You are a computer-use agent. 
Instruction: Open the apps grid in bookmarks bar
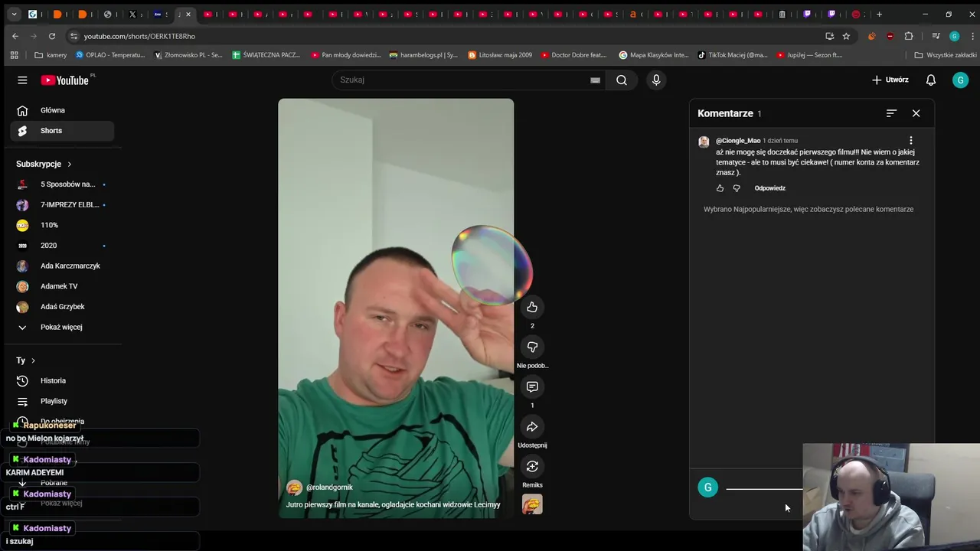pyautogui.click(x=14, y=55)
